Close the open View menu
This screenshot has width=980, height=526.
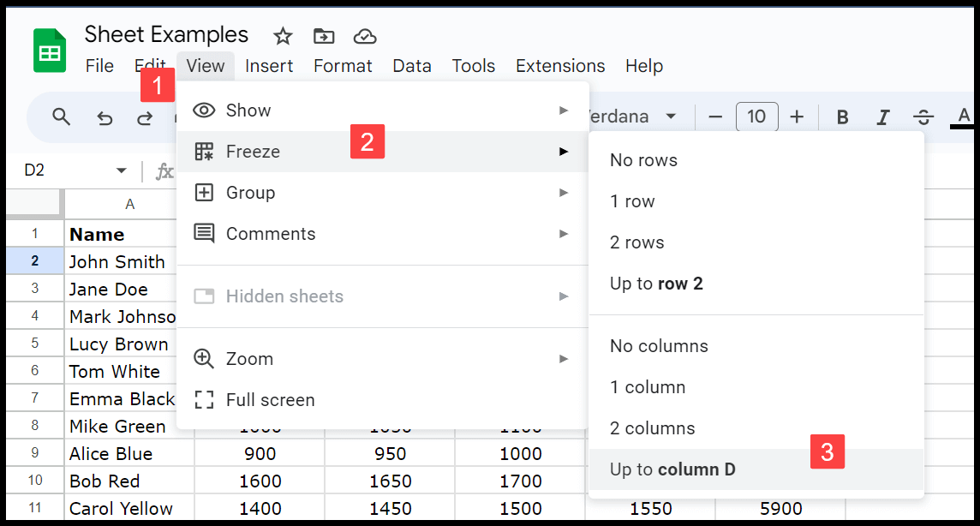coord(205,66)
